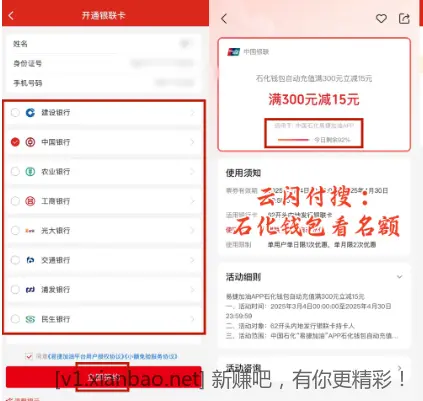Open the 易捷加油平台用户授权协议 link
The height and width of the screenshot is (401, 423).
click(x=86, y=356)
